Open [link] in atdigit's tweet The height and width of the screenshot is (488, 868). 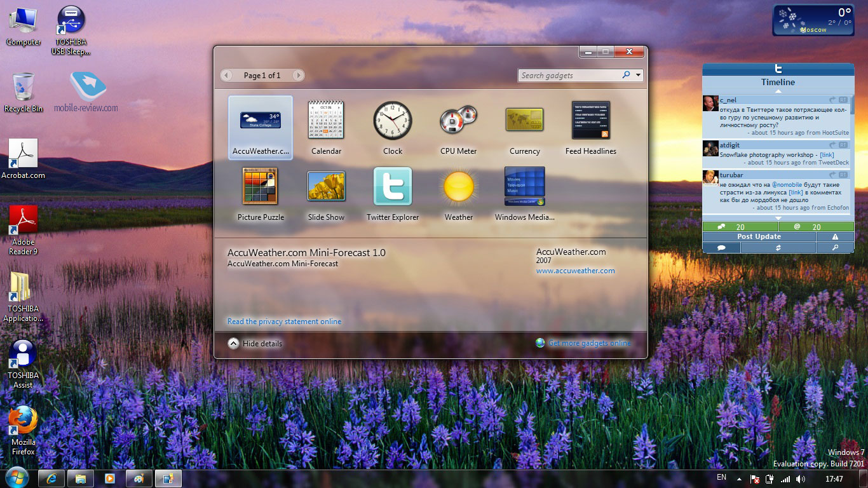pyautogui.click(x=827, y=155)
